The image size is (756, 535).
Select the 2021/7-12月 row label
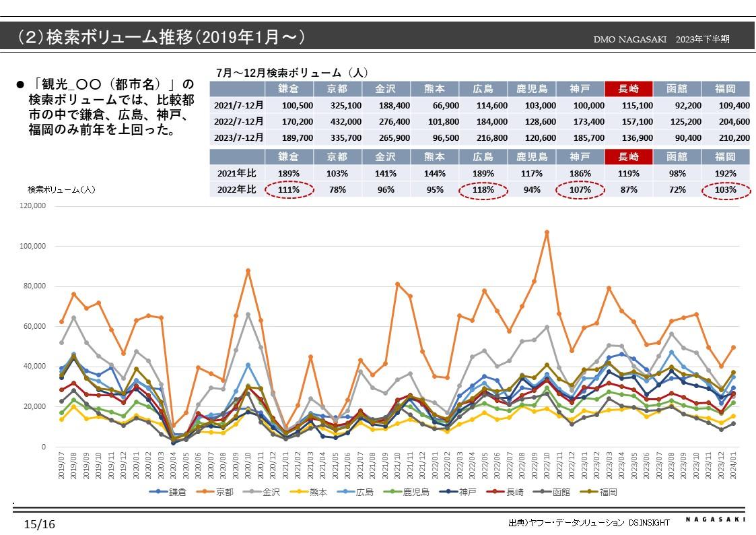pyautogui.click(x=239, y=105)
